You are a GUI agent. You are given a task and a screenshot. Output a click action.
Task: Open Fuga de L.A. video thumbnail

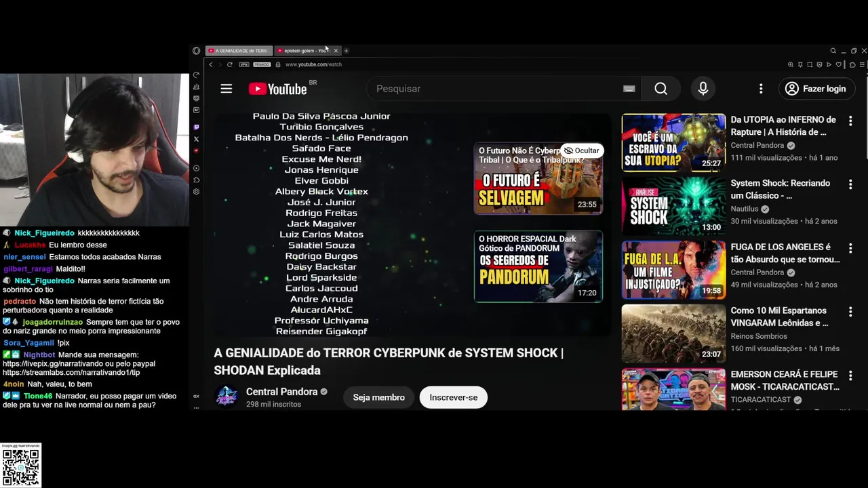[x=673, y=270]
